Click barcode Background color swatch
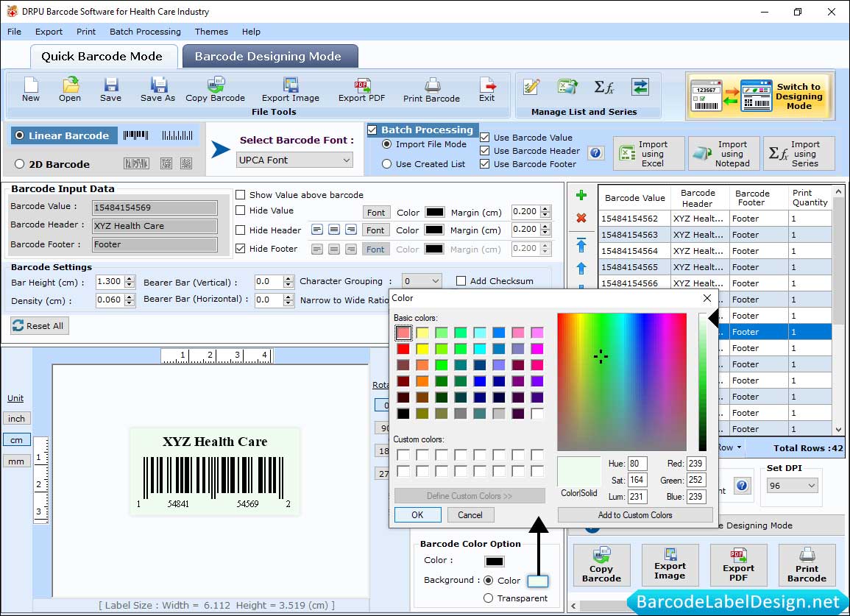The height and width of the screenshot is (616, 850). point(537,581)
